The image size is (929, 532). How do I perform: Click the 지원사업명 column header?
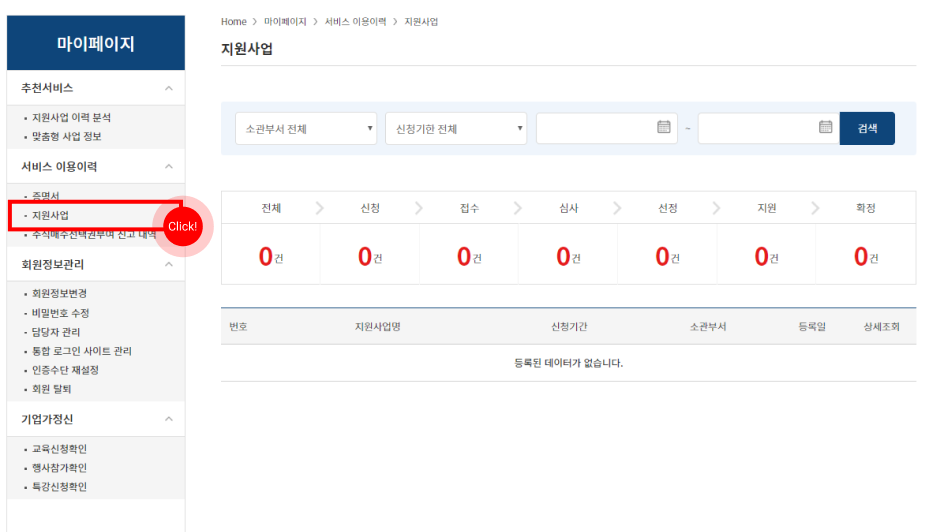(378, 326)
